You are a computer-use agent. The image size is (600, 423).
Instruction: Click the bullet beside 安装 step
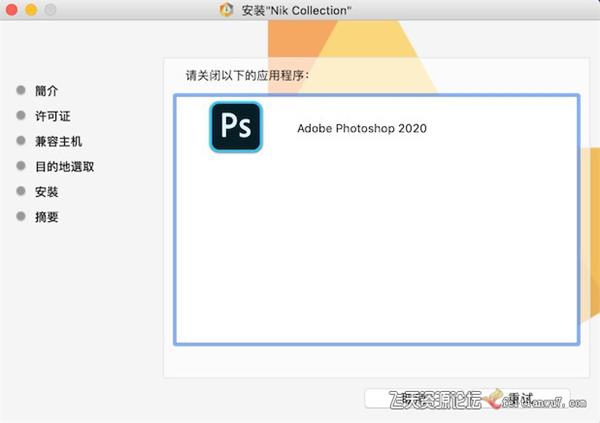(x=21, y=191)
